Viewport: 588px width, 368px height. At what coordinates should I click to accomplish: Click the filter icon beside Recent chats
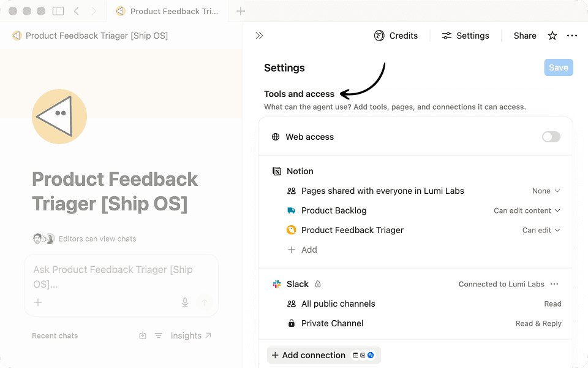pyautogui.click(x=159, y=335)
